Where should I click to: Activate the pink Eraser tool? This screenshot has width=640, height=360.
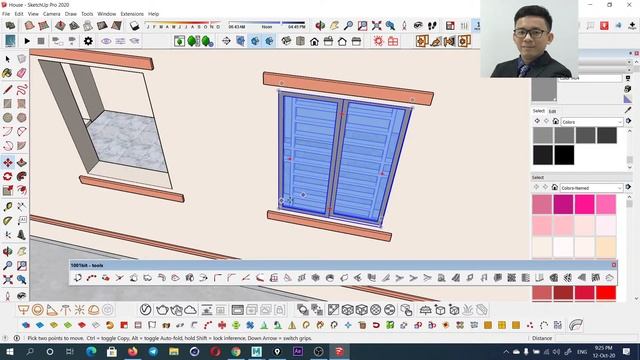point(22,73)
